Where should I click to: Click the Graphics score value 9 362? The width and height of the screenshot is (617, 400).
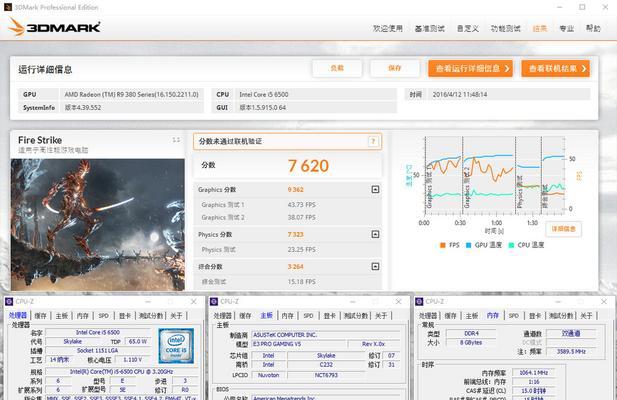(296, 190)
